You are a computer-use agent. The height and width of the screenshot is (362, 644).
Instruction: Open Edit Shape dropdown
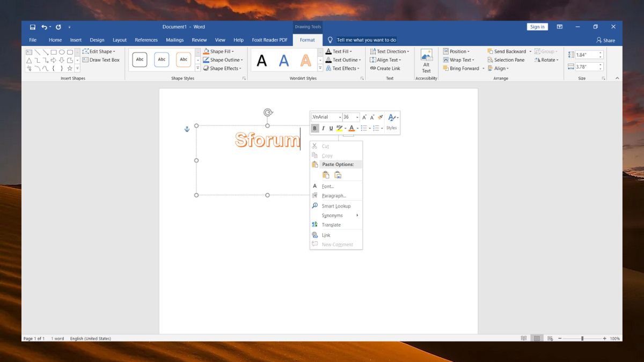pyautogui.click(x=99, y=51)
